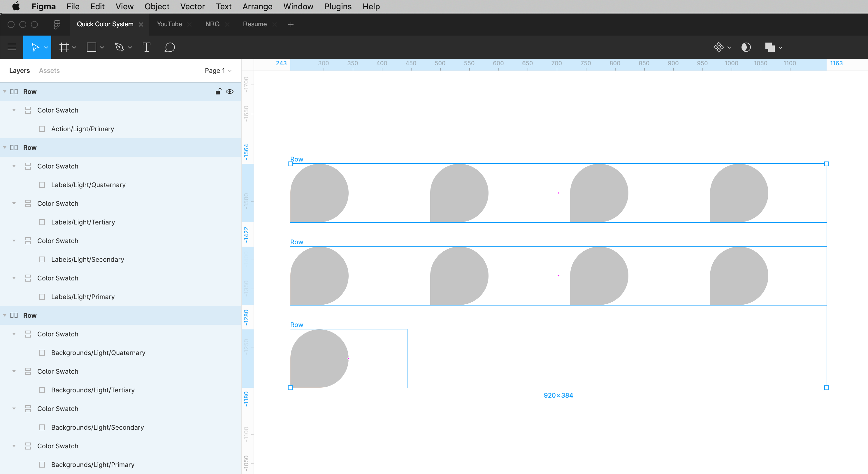This screenshot has width=868, height=474.
Task: Switch to the YouTube tab
Action: point(169,24)
